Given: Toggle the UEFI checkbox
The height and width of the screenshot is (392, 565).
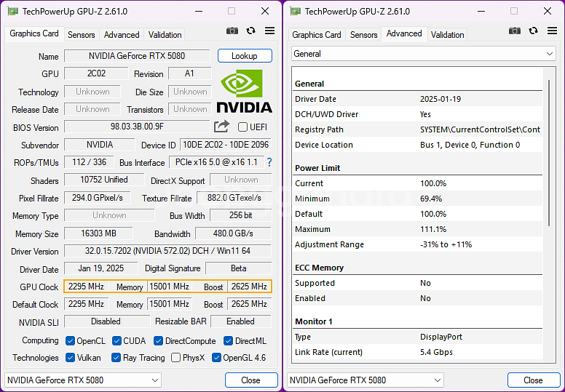Looking at the screenshot, I should pos(243,127).
